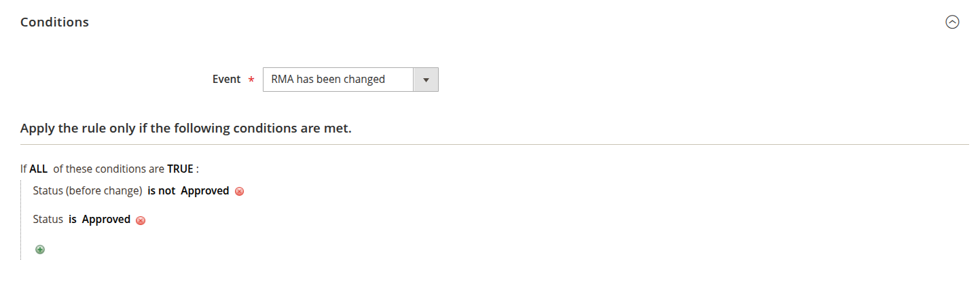Edit the Approved value after 'is not'
This screenshot has width=980, height=291.
click(x=204, y=191)
